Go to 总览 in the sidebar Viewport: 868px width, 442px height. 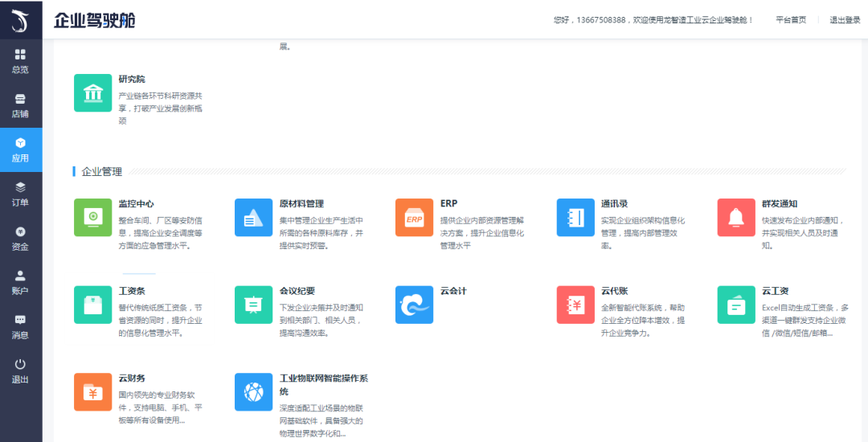pyautogui.click(x=21, y=61)
